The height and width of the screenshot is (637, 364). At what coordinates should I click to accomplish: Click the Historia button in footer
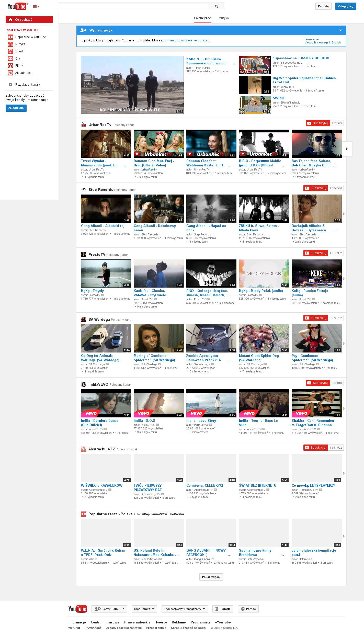(223, 609)
